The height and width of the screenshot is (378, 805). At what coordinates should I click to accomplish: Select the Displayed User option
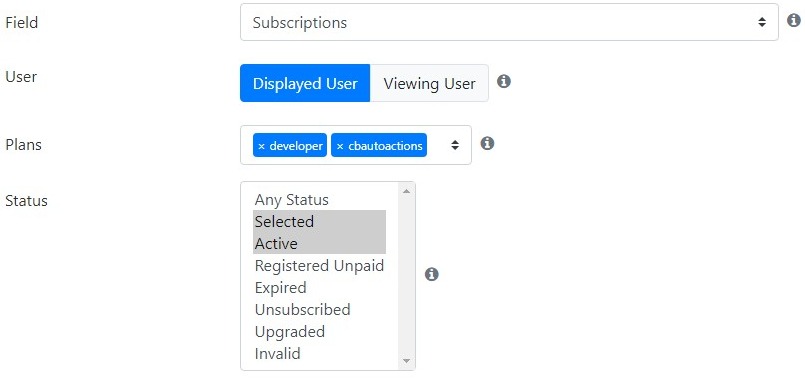305,83
